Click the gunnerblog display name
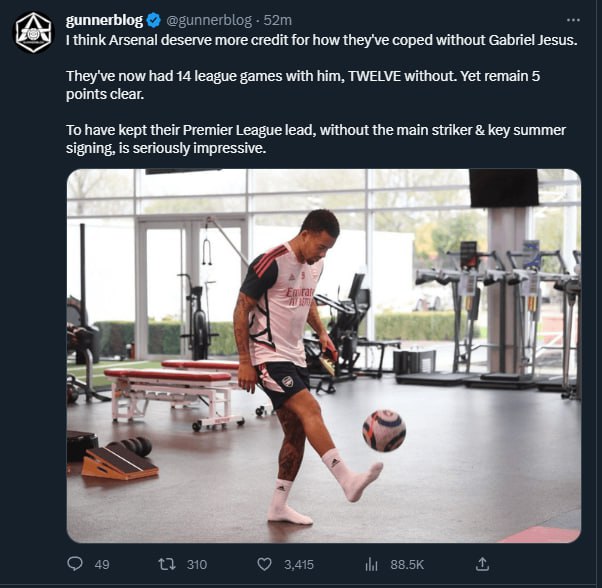The image size is (602, 588). tap(104, 20)
